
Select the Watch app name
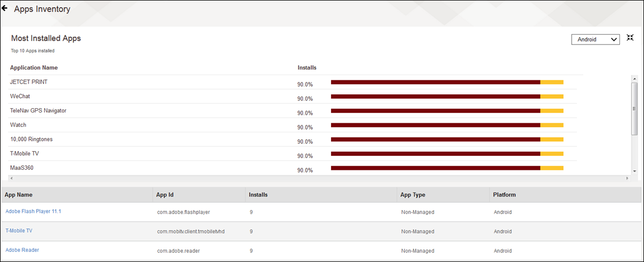point(18,125)
